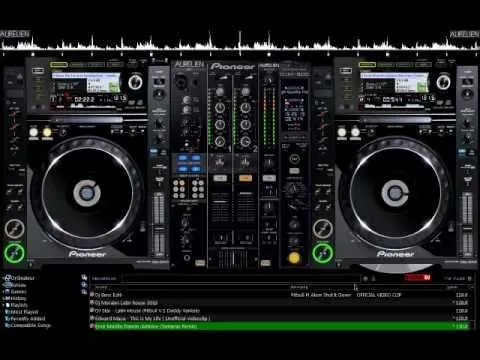Screen dimensions: 480x360
Task: Click the search field above the track list
Action: tap(242, 278)
